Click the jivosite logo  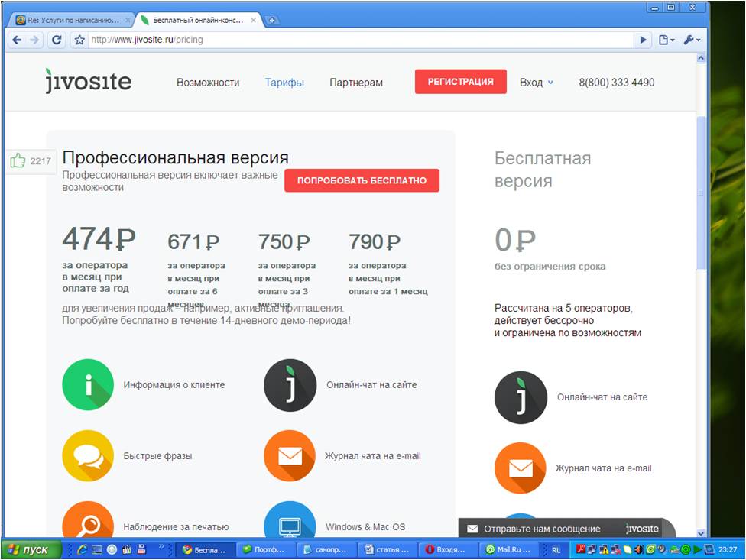click(88, 81)
